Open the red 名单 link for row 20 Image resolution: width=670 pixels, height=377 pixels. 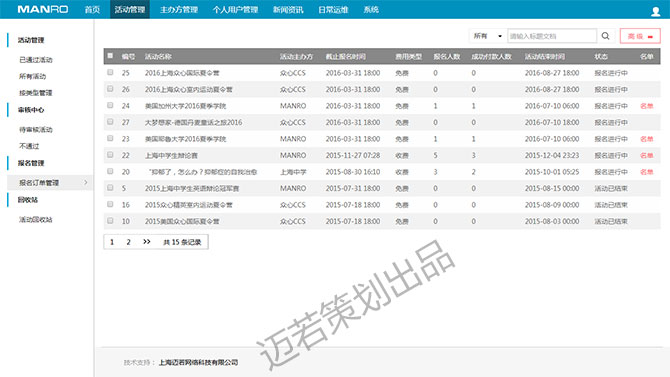click(646, 172)
